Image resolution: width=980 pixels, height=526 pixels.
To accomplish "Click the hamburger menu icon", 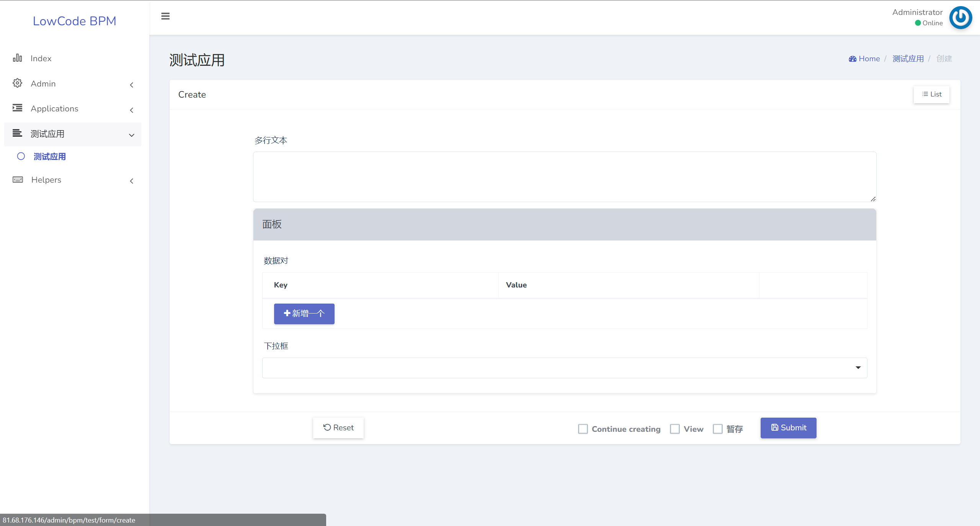I will point(165,16).
